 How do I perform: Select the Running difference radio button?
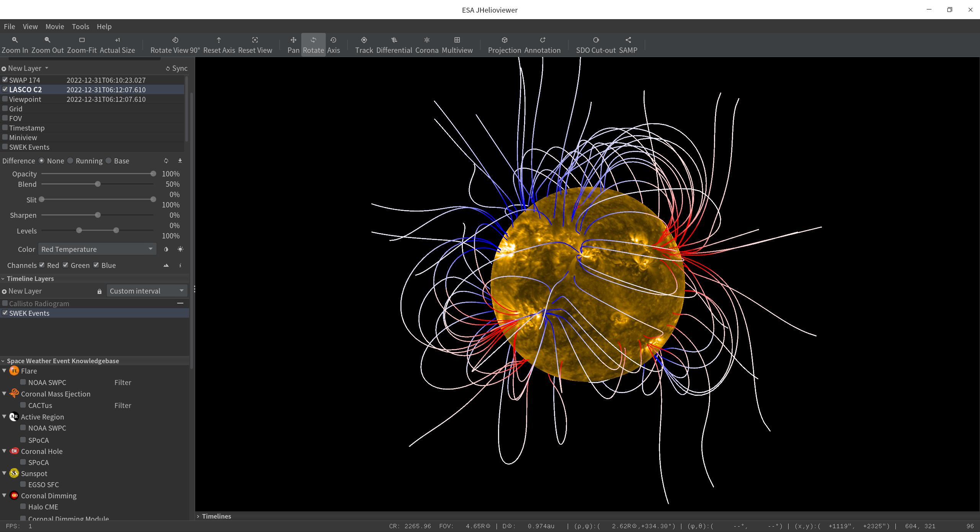tap(70, 161)
